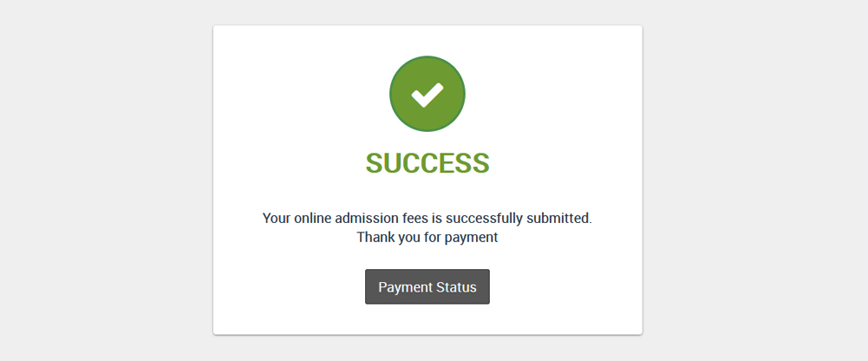Tap the white tick inside circle
The width and height of the screenshot is (868, 361).
click(427, 95)
